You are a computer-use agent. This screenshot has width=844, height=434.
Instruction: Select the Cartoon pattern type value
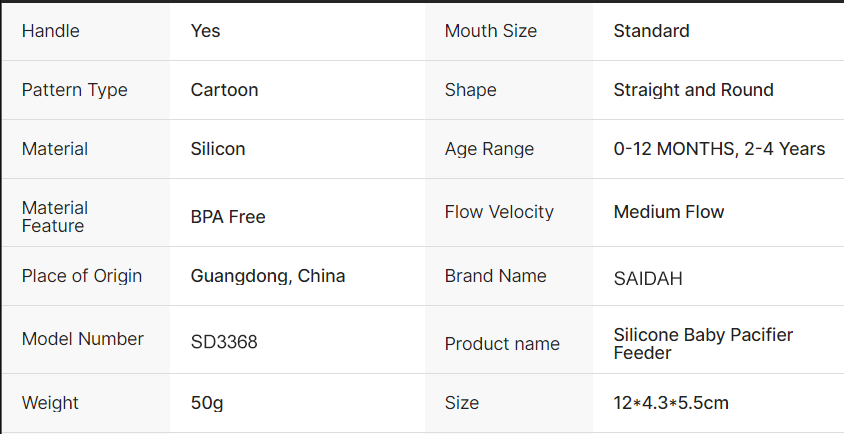[x=224, y=90]
